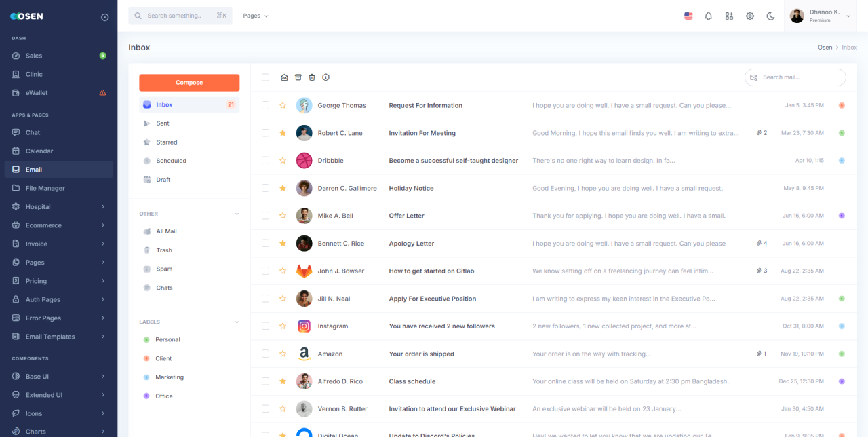Click the US flag language icon

point(688,16)
